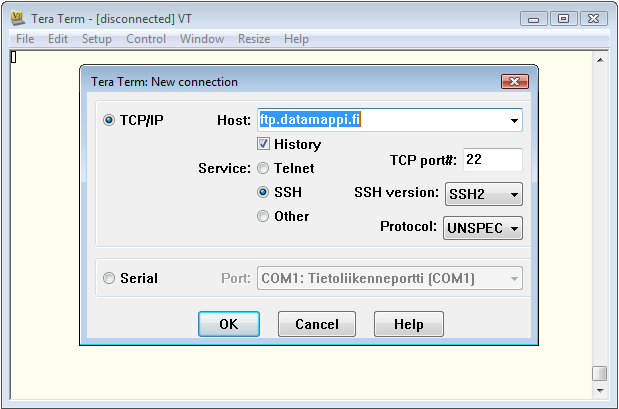Click the Cancel button

coord(317,324)
